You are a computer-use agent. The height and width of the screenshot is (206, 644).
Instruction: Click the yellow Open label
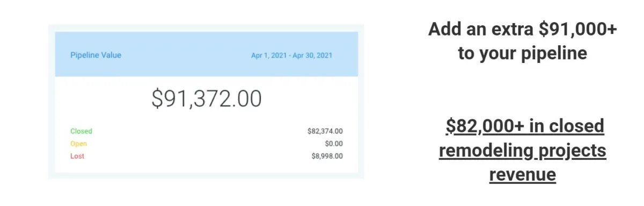click(x=78, y=144)
